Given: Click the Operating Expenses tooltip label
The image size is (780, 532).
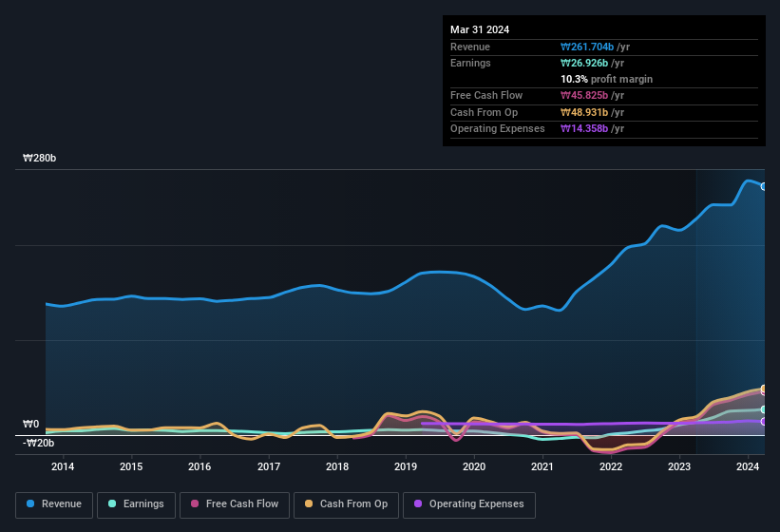Looking at the screenshot, I should point(498,129).
